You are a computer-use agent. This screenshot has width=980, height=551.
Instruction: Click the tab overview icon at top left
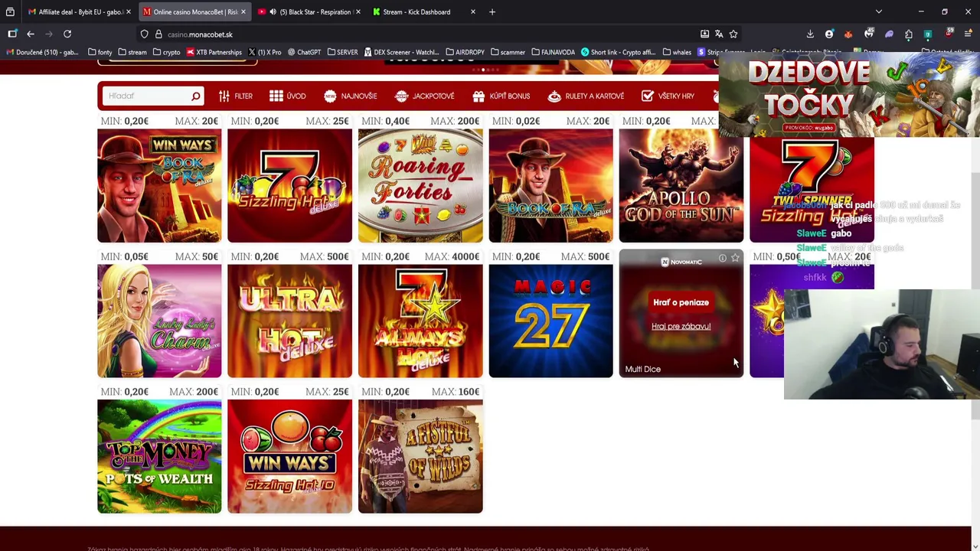pos(10,11)
